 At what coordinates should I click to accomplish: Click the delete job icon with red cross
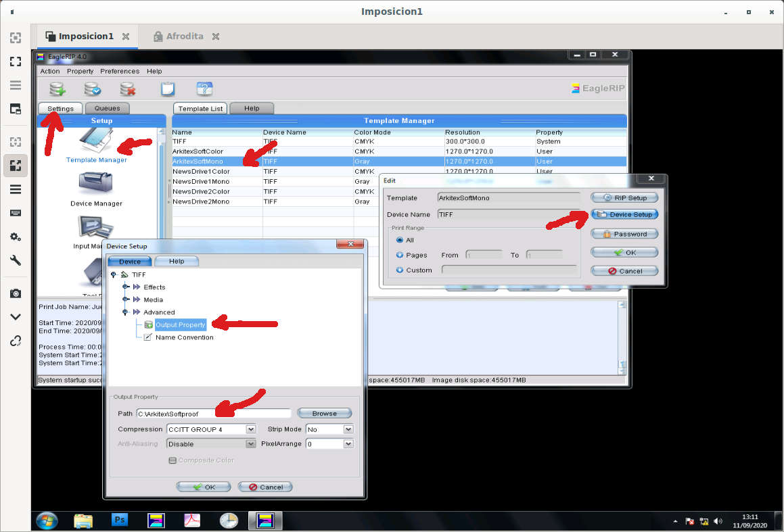point(129,88)
